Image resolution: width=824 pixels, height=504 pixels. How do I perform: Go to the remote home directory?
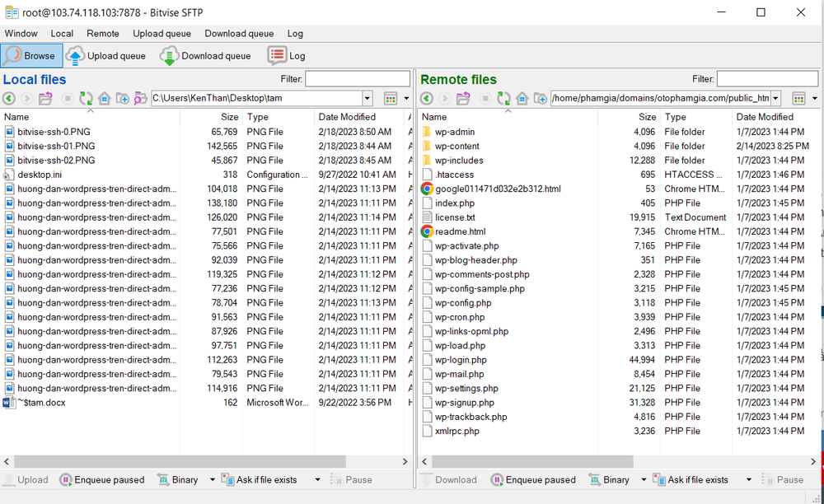pyautogui.click(x=522, y=99)
